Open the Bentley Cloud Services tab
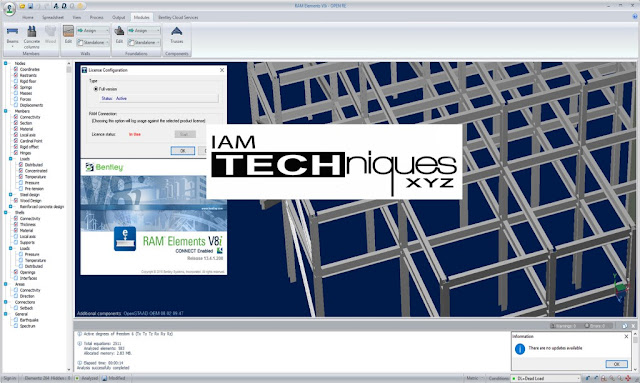Screen dimensions: 640x383 click(178, 18)
